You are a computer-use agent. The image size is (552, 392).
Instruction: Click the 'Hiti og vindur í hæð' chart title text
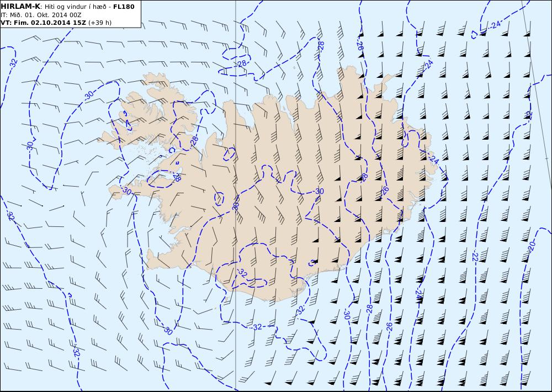[x=76, y=7]
